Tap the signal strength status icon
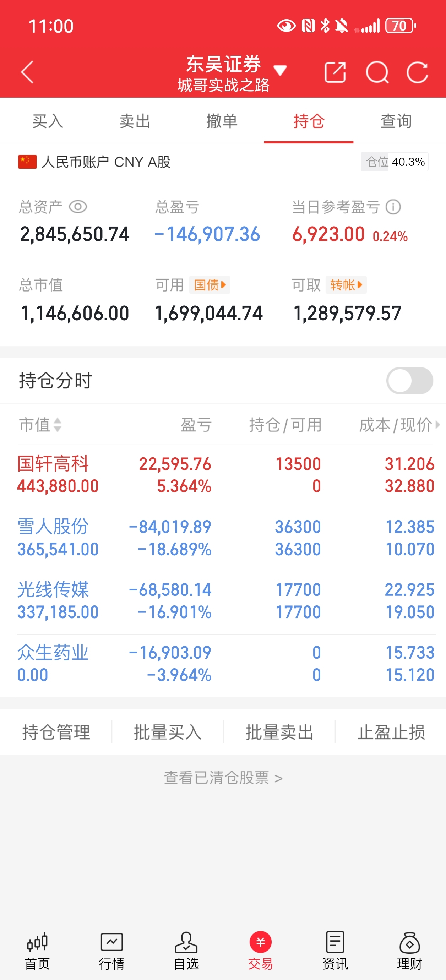Viewport: 446px width, 980px height. (367, 26)
